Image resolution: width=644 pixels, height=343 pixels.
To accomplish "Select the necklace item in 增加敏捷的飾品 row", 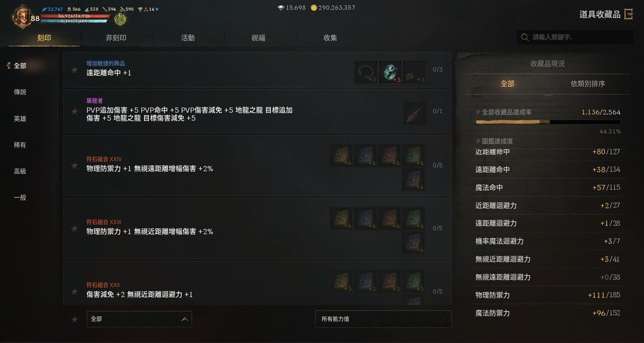I will (x=366, y=72).
